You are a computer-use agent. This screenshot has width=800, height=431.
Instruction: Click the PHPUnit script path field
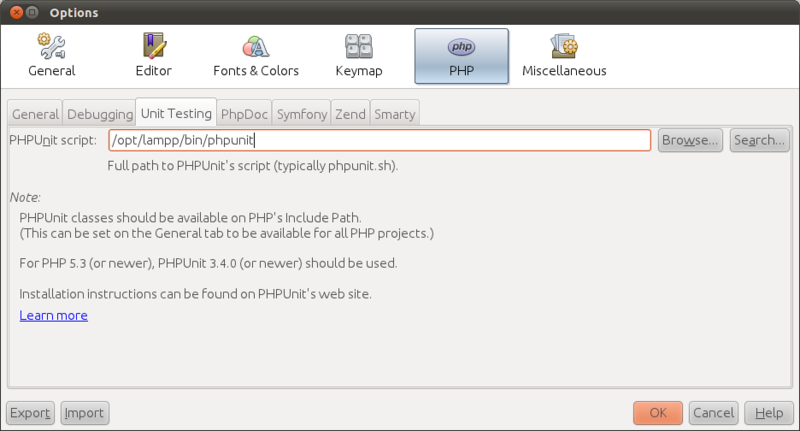(380, 140)
